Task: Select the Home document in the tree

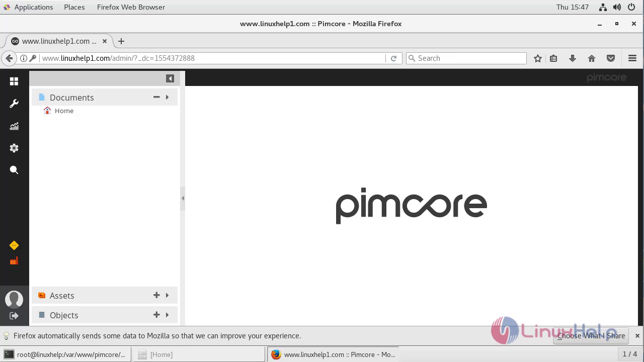Action: pyautogui.click(x=64, y=111)
